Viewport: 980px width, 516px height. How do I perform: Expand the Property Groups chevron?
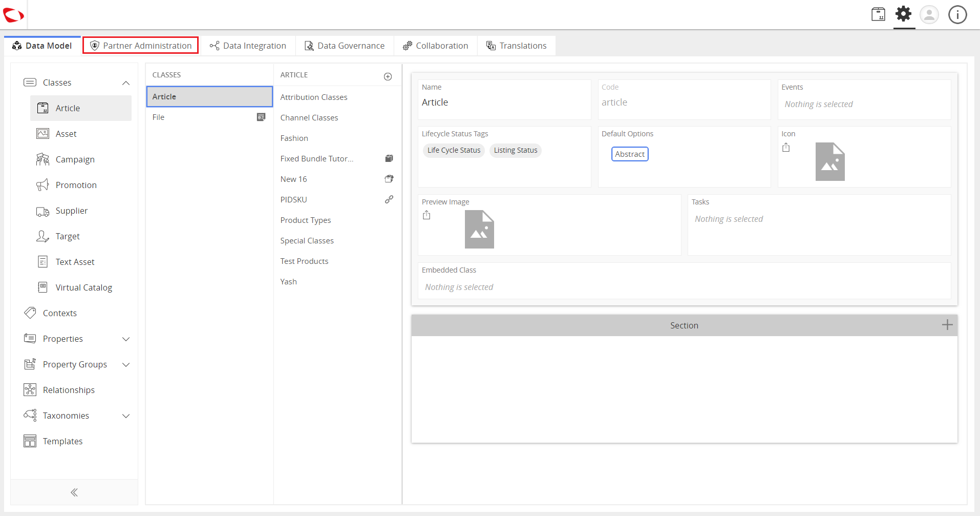[x=126, y=365]
